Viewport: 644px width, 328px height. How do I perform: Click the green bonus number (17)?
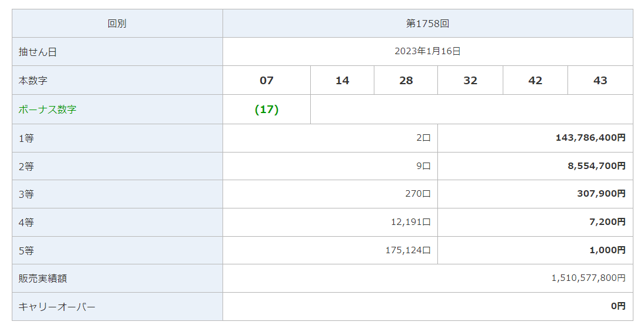point(267,110)
